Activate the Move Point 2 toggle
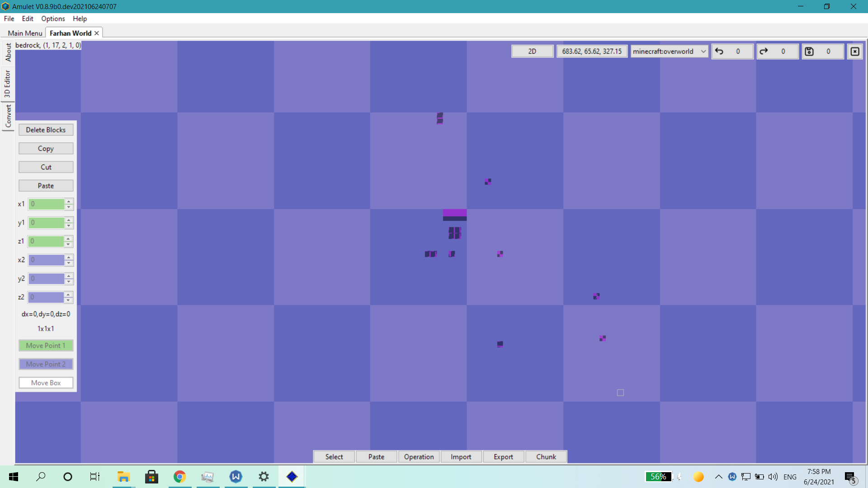Screen dimensions: 868x488 coord(46,364)
